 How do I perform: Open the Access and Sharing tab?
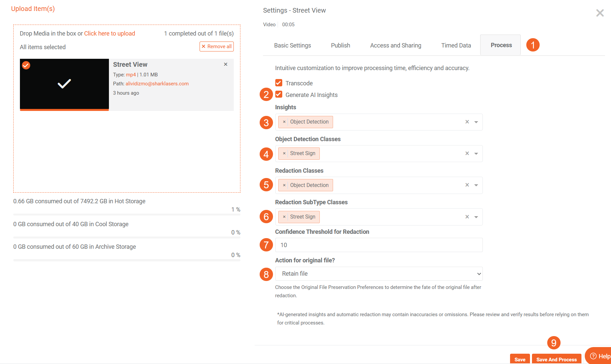point(395,45)
